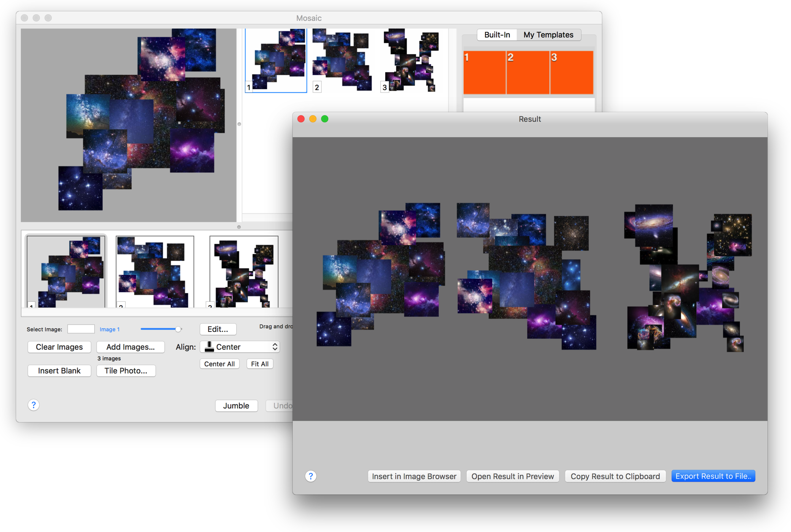The width and height of the screenshot is (791, 532).
Task: Select template cell 3 in the orange template
Action: point(572,72)
